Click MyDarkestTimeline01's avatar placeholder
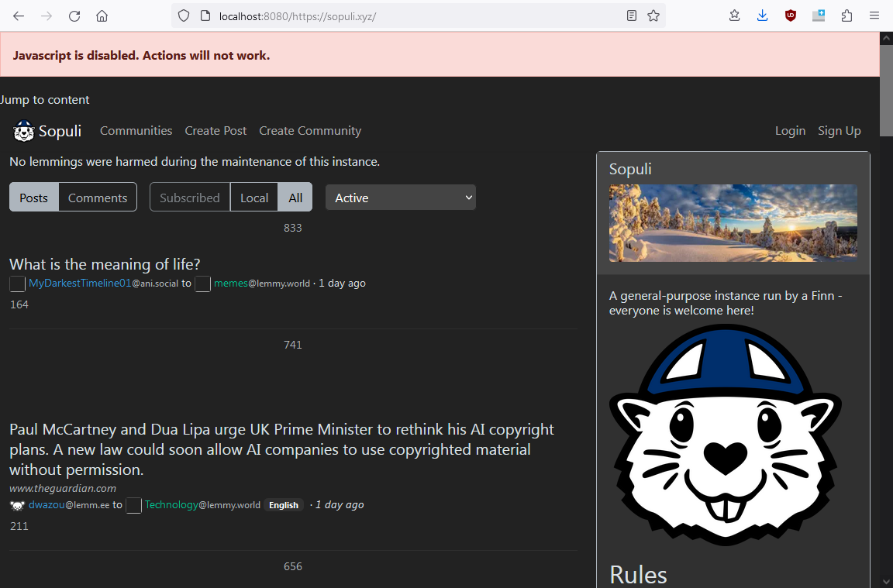The image size is (893, 588). [x=18, y=284]
